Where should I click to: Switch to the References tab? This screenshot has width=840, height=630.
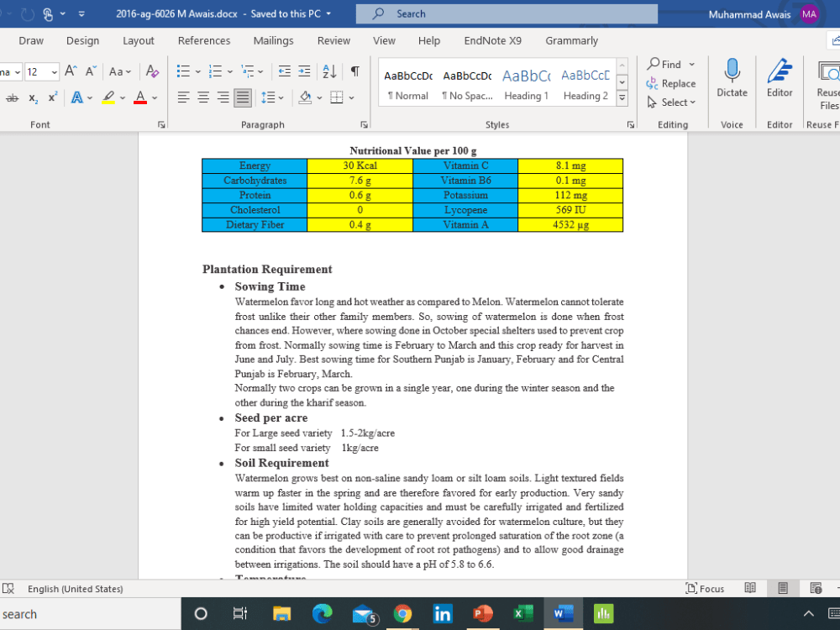coord(204,40)
